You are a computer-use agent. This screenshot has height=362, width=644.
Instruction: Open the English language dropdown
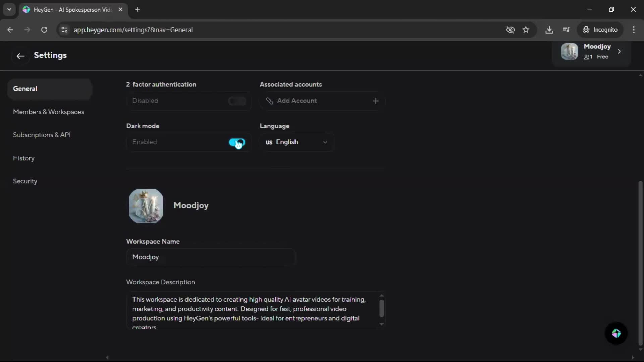click(297, 142)
